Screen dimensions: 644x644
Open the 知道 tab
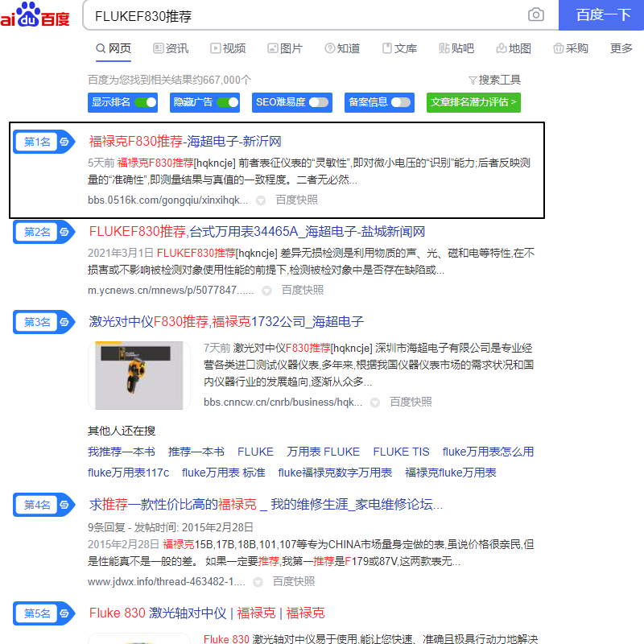[x=342, y=48]
